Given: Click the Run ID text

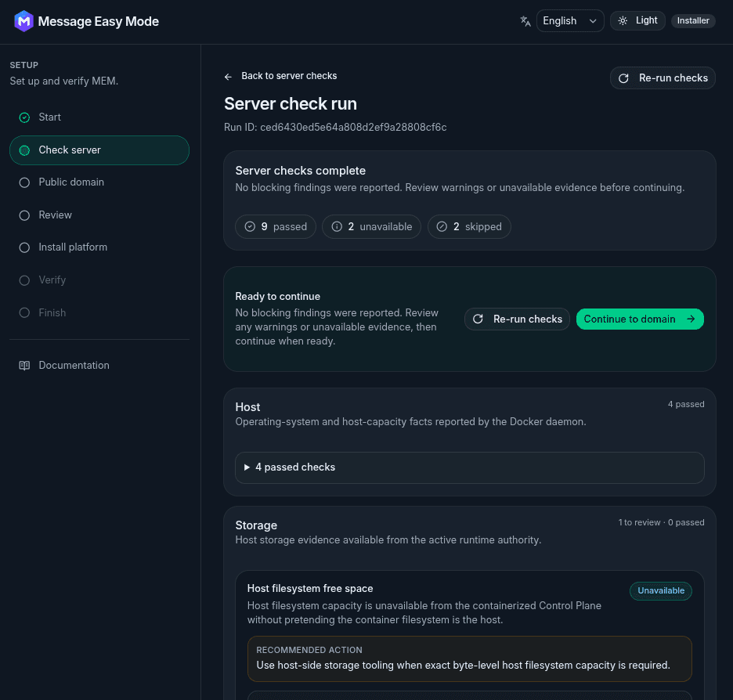Looking at the screenshot, I should [x=335, y=127].
